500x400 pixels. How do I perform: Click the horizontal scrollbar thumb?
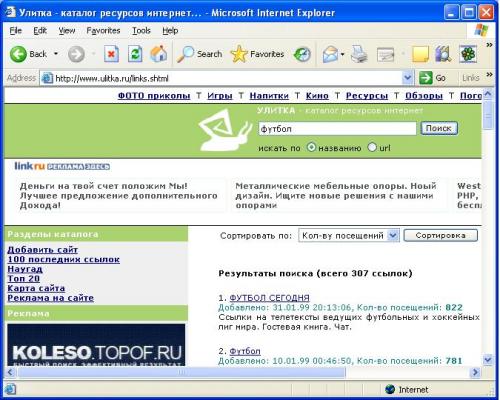(182, 372)
